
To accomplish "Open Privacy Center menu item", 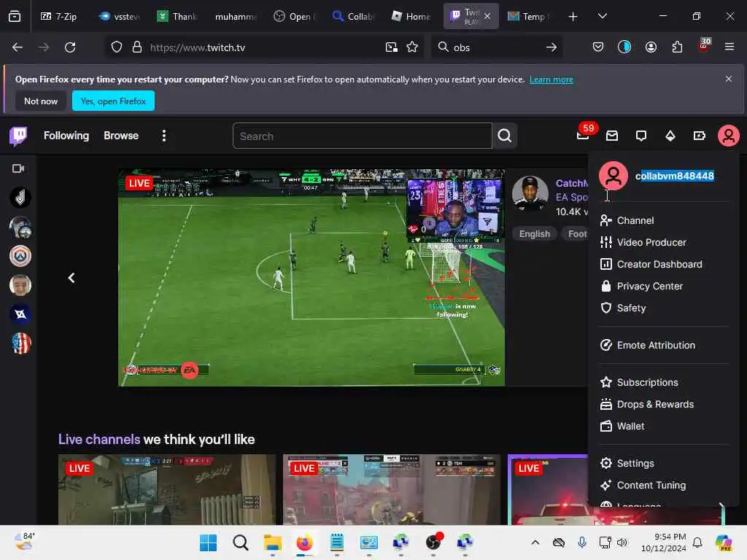I will (x=642, y=286).
